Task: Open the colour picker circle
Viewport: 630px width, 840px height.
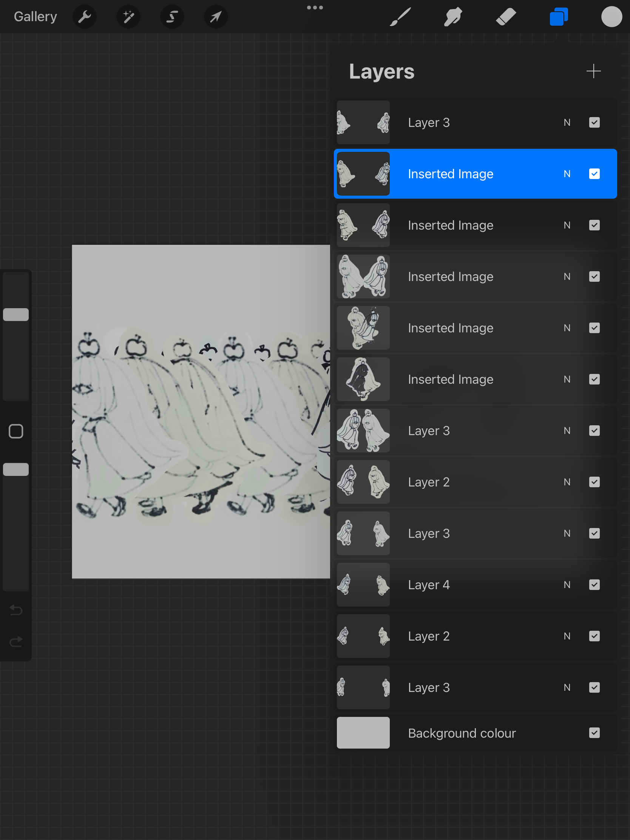Action: point(611,17)
